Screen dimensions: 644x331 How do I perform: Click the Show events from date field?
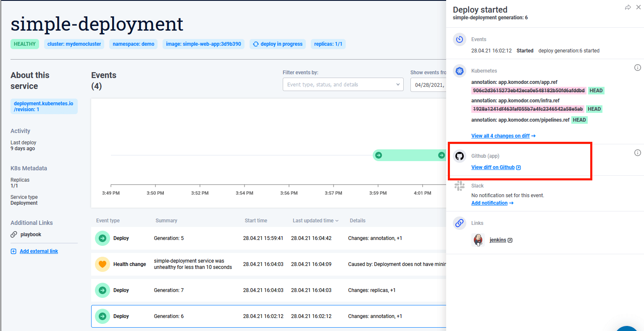428,85
